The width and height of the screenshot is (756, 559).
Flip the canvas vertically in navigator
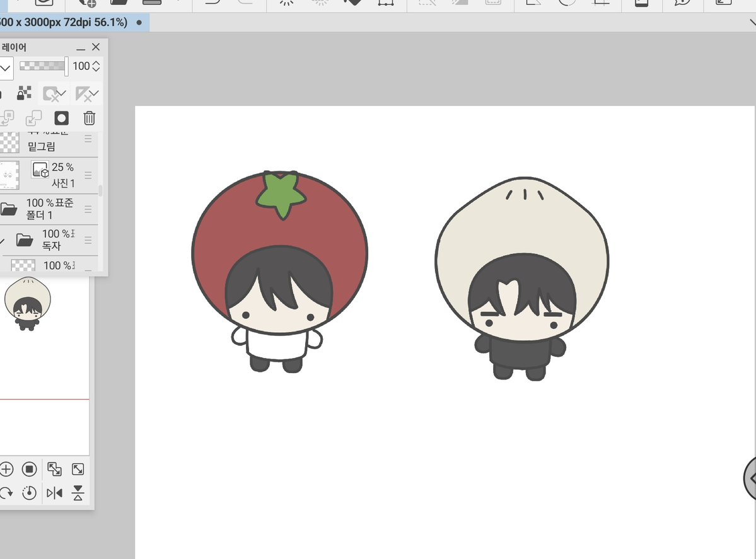point(78,493)
